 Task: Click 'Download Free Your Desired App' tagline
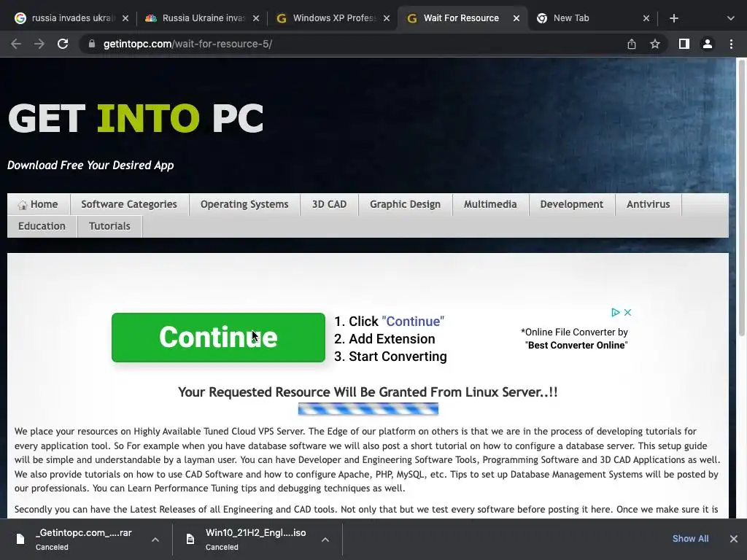90,166
